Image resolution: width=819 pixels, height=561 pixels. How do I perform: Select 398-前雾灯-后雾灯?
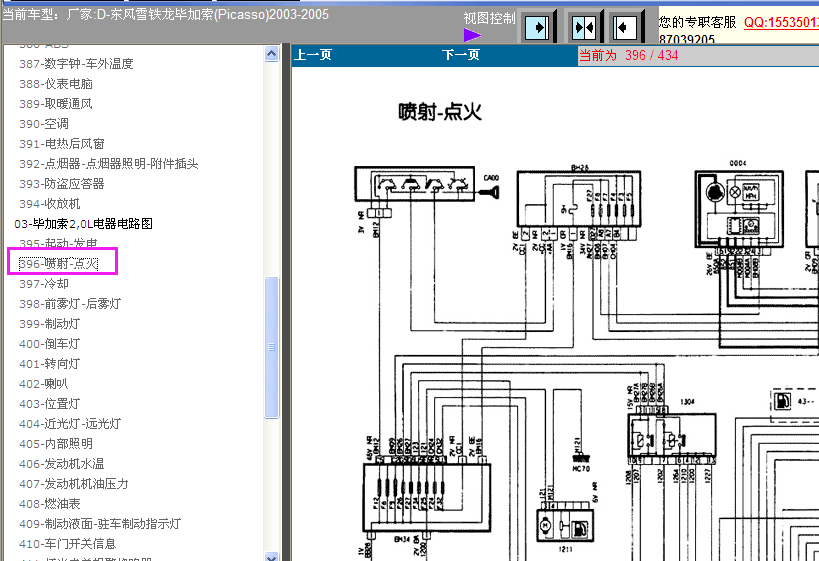[x=70, y=303]
